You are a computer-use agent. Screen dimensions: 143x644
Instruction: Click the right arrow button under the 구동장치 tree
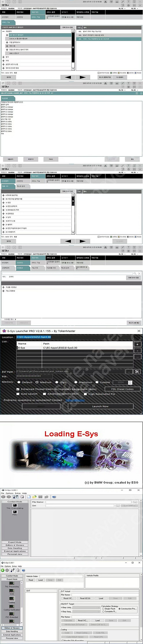pos(82,77)
